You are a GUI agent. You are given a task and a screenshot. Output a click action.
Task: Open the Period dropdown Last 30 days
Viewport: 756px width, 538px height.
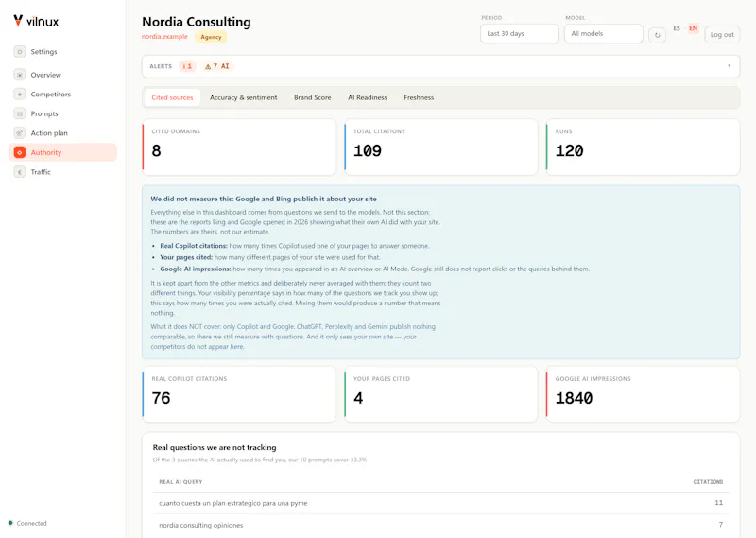click(519, 34)
